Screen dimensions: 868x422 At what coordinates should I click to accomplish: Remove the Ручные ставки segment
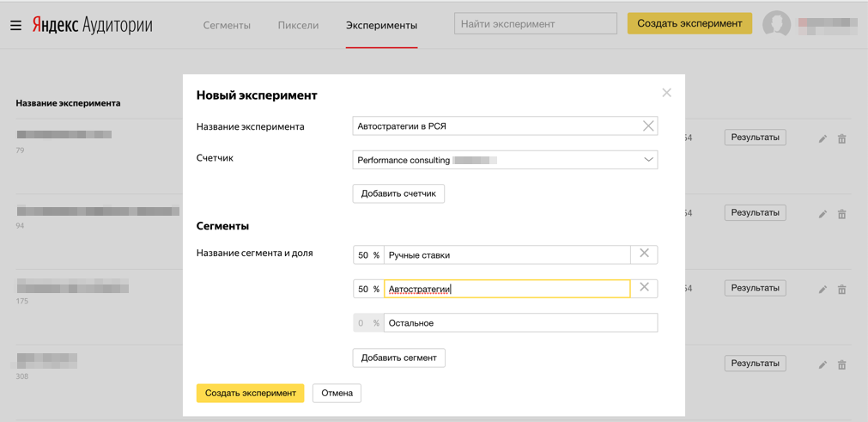pyautogui.click(x=644, y=254)
